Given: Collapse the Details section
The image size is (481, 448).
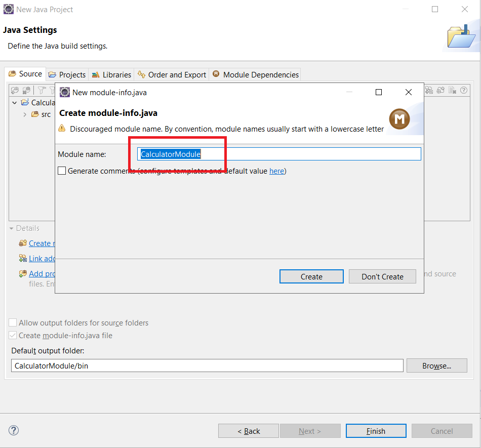Looking at the screenshot, I should (12, 228).
